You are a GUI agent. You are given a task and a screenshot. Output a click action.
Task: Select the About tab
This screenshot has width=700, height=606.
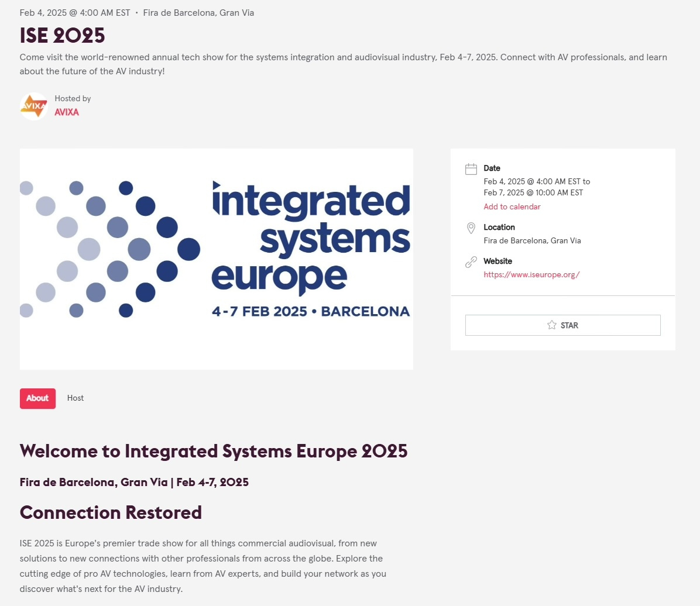(37, 398)
